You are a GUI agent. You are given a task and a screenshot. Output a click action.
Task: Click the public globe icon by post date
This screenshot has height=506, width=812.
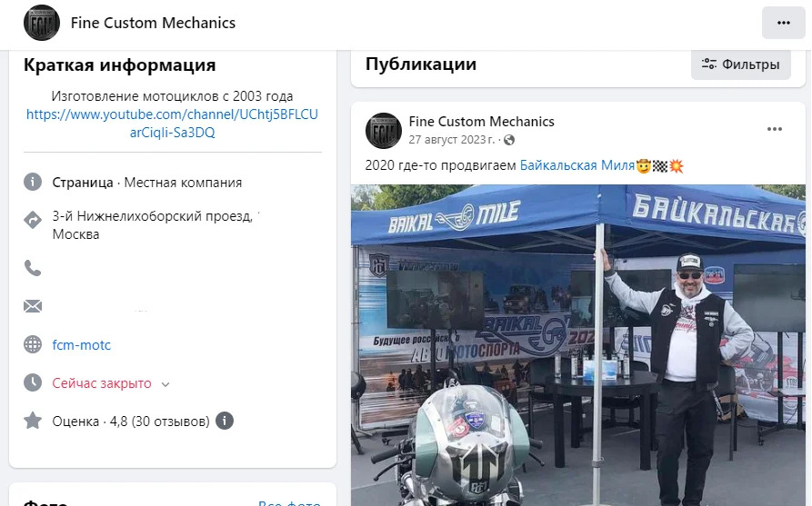coord(509,140)
